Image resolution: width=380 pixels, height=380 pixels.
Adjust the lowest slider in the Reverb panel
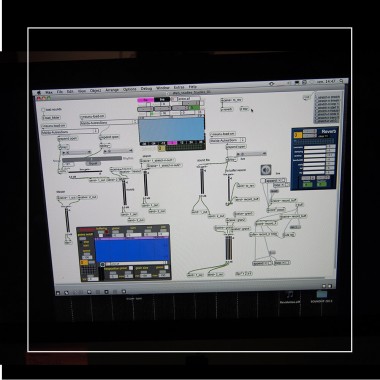coord(315,173)
